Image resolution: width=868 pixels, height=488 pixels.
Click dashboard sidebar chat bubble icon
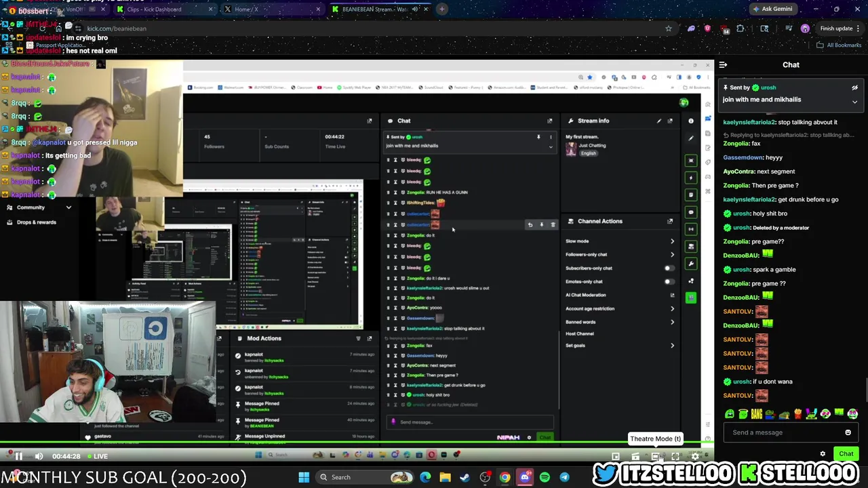point(691,212)
